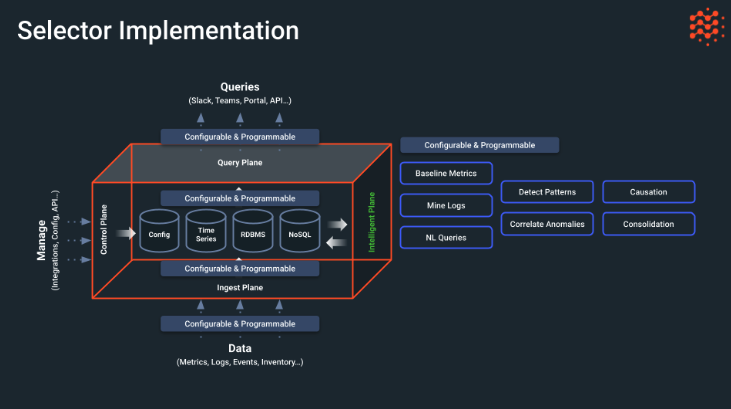Click the green "Intelligent Plane" label
This screenshot has height=409, width=731.
pos(372,222)
